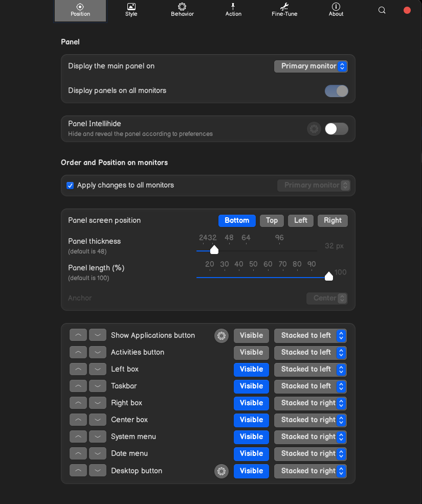Switch to the Fine-Tune tab
This screenshot has width=422, height=504.
(x=284, y=10)
